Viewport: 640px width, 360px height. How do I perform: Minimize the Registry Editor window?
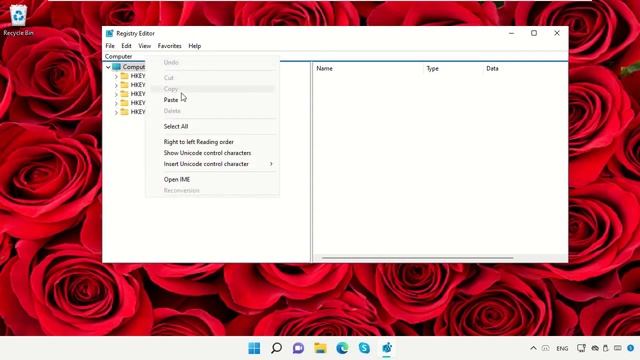[x=511, y=33]
